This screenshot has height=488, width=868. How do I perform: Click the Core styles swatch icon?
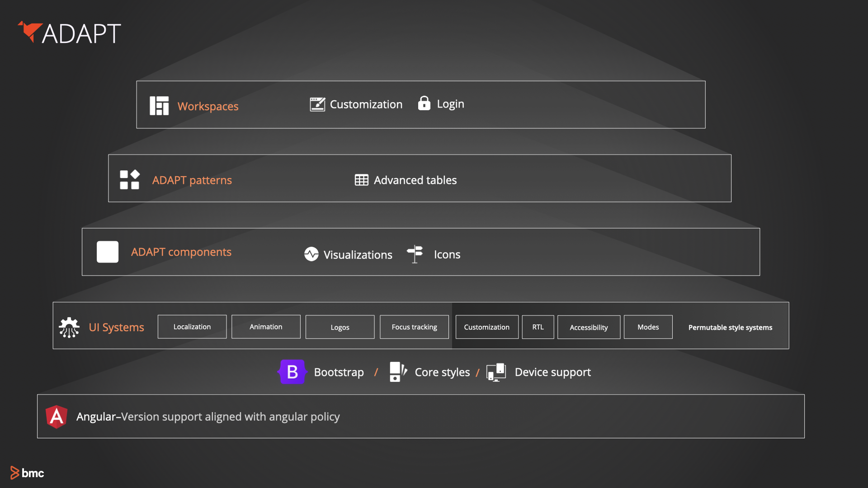point(398,372)
